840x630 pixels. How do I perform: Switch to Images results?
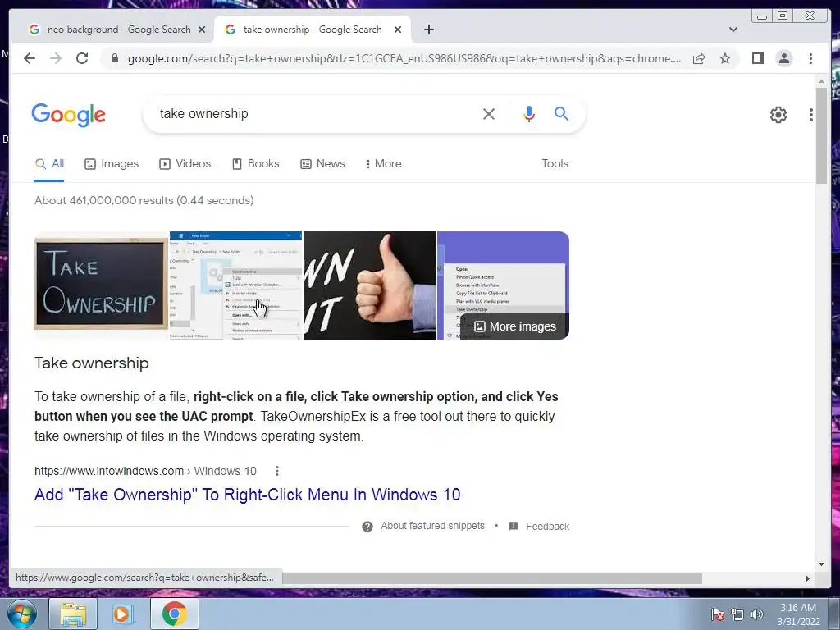[112, 164]
